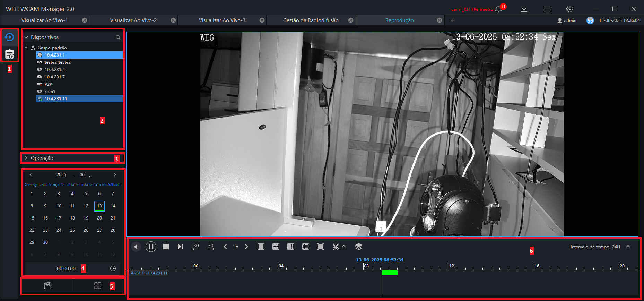Advance to the next frame
The width and height of the screenshot is (644, 301).
pos(180,247)
